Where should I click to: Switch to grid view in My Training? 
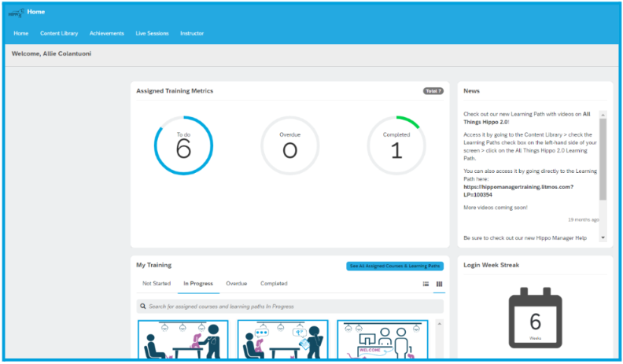[x=439, y=284]
